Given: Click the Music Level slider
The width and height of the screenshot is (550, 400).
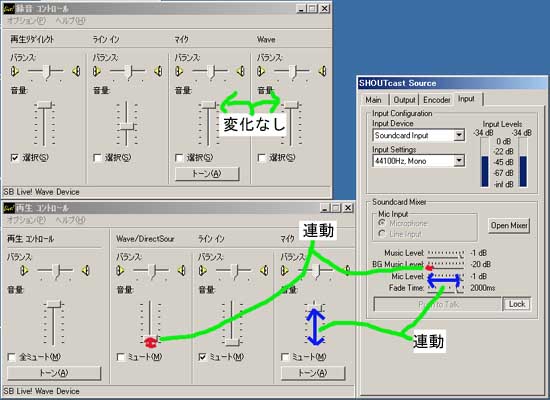Looking at the screenshot, I should (x=445, y=253).
